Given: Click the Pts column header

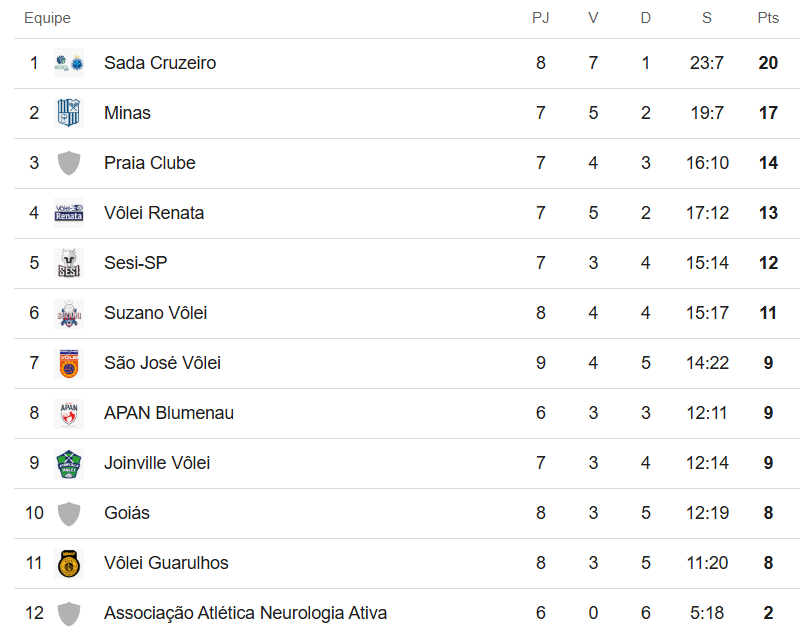Looking at the screenshot, I should [x=768, y=18].
